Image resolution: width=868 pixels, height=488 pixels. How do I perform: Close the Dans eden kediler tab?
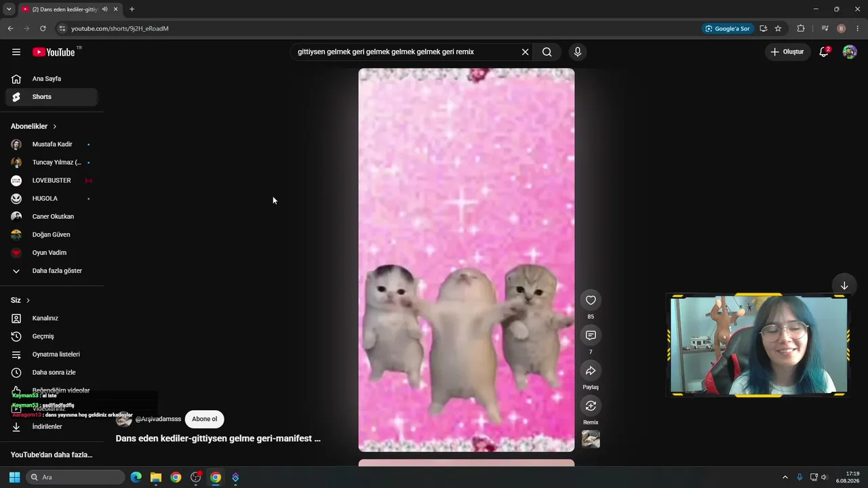116,9
